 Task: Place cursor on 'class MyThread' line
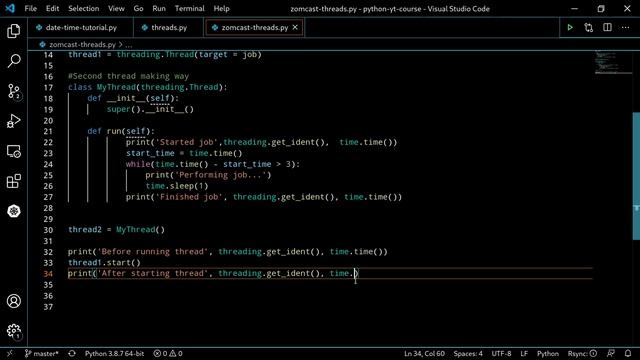click(147, 87)
